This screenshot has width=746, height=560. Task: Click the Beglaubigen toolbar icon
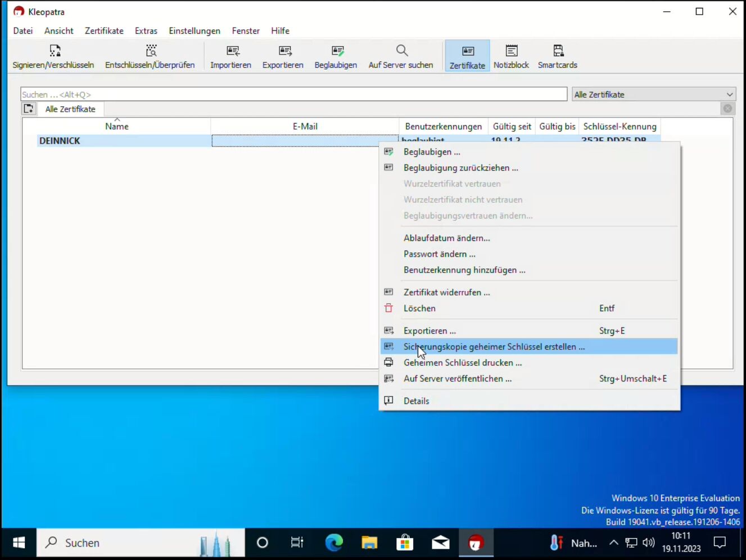coord(336,56)
